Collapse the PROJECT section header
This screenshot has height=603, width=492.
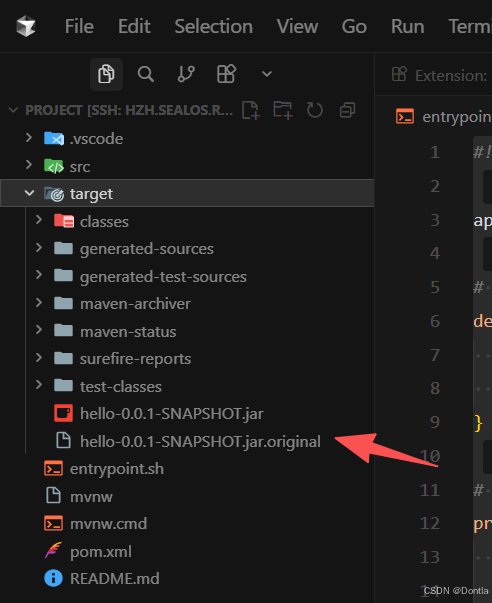coord(120,110)
